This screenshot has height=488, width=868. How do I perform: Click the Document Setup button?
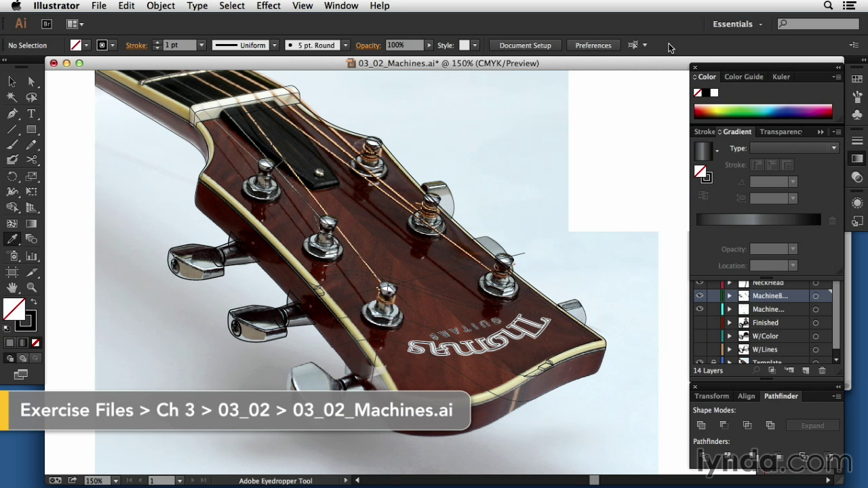[526, 45]
